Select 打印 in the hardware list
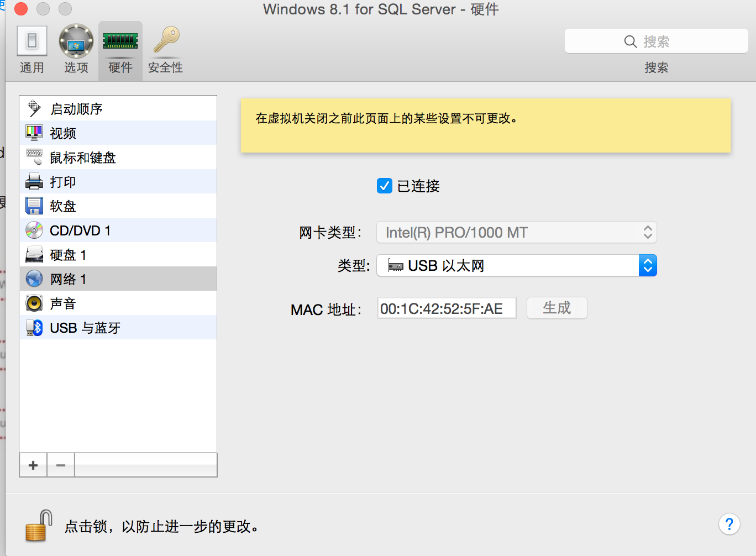Image resolution: width=756 pixels, height=556 pixels. click(118, 181)
